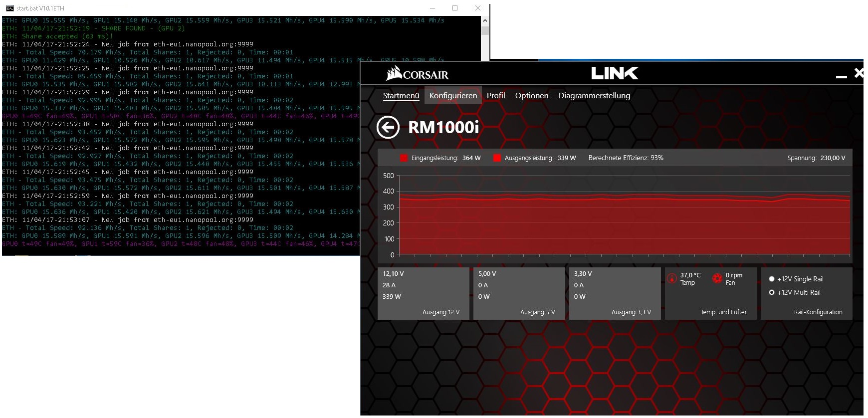This screenshot has width=868, height=418.
Task: Click the RM1000i device title
Action: click(443, 127)
